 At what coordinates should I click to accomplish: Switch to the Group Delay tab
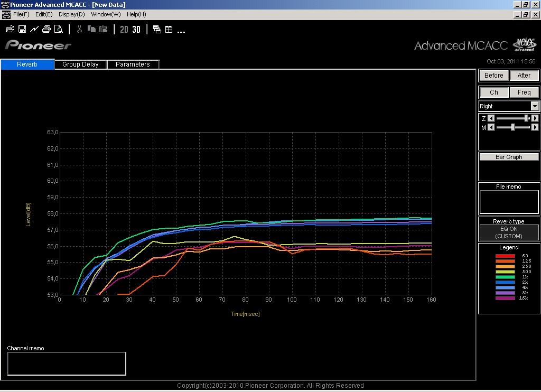[x=80, y=64]
